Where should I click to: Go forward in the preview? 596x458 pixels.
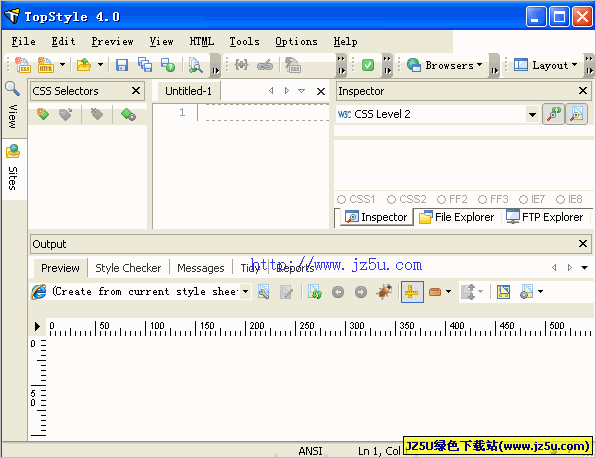[x=361, y=292]
